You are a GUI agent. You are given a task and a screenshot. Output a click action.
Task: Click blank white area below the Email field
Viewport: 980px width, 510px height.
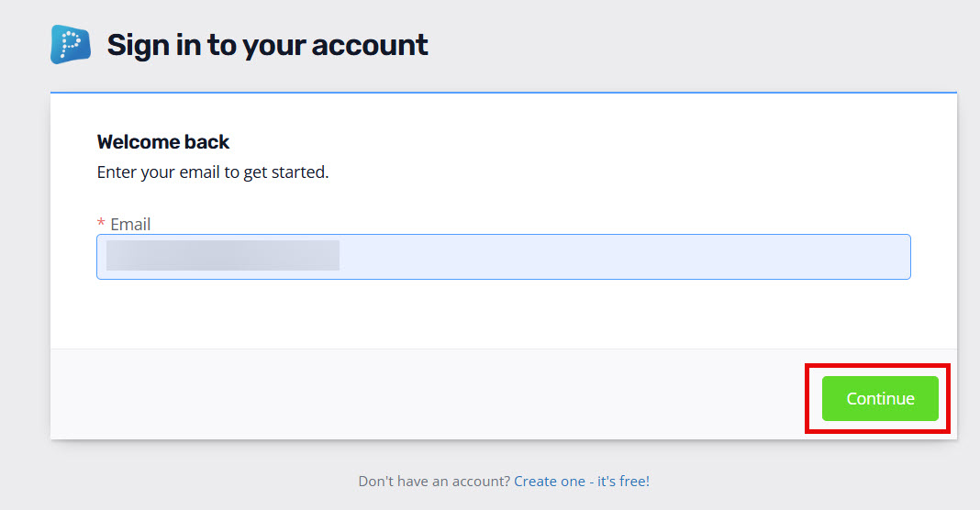coord(503,314)
